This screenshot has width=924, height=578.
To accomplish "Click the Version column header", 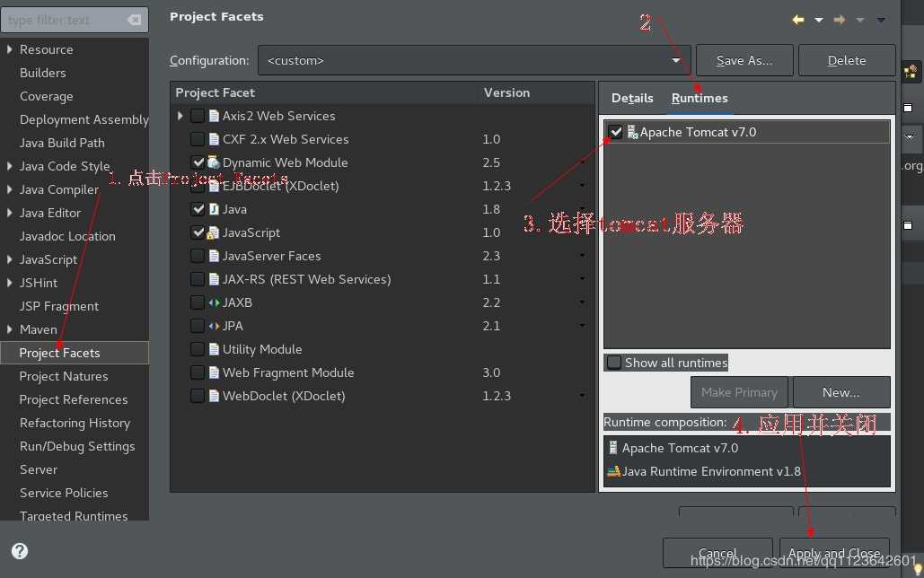I will [x=506, y=92].
